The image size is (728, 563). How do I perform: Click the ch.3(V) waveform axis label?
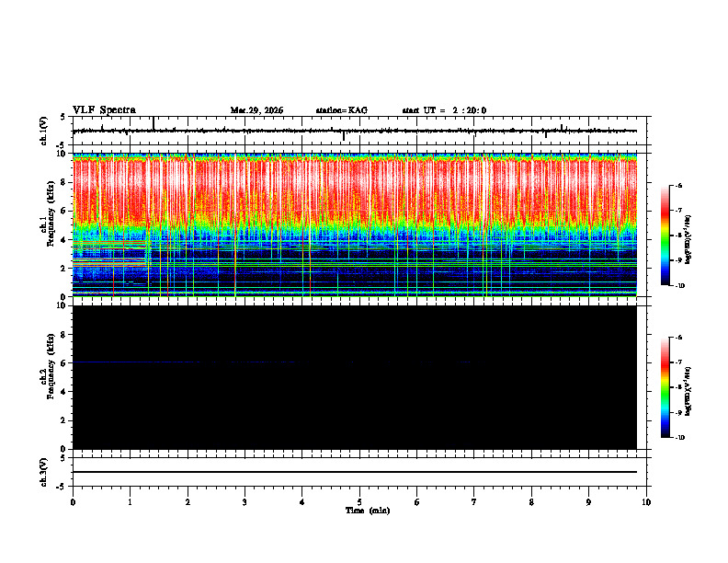44,472
